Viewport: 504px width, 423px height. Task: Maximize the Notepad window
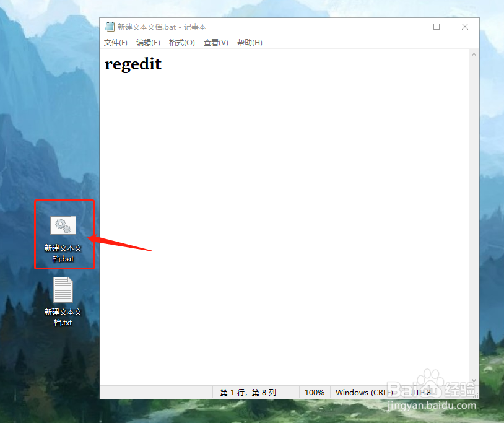(437, 27)
